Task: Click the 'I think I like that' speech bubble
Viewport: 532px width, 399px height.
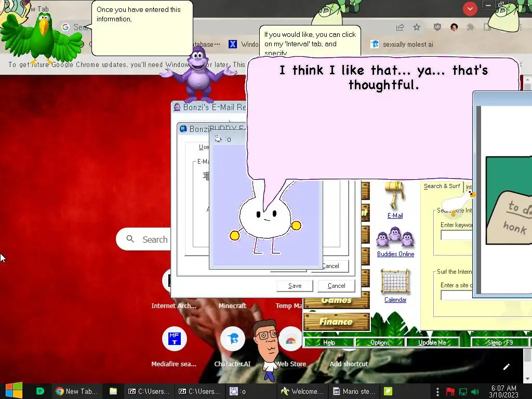Action: pos(383,118)
